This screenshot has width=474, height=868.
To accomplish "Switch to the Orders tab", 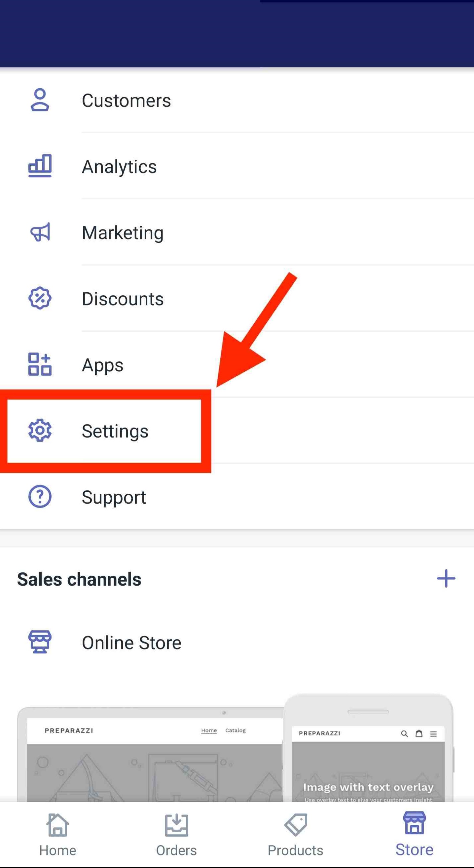I will pyautogui.click(x=176, y=835).
